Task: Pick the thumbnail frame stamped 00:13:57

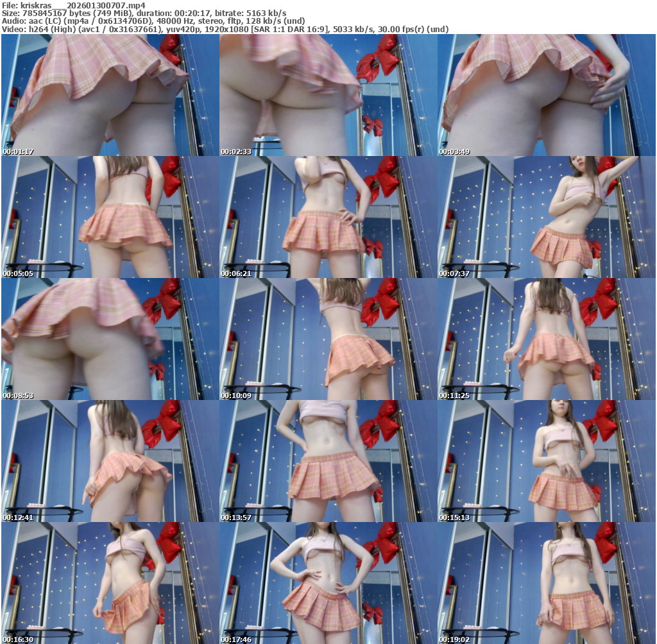Action: click(x=328, y=461)
